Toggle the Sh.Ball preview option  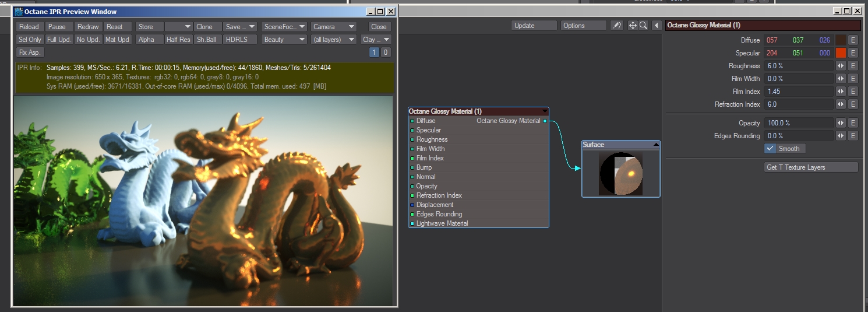coord(207,40)
